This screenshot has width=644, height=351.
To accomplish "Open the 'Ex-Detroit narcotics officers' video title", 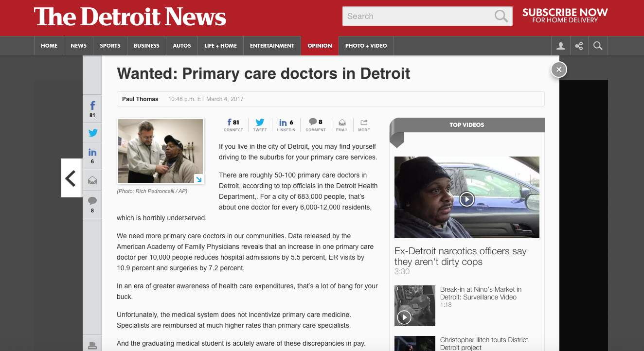I will pyautogui.click(x=460, y=256).
